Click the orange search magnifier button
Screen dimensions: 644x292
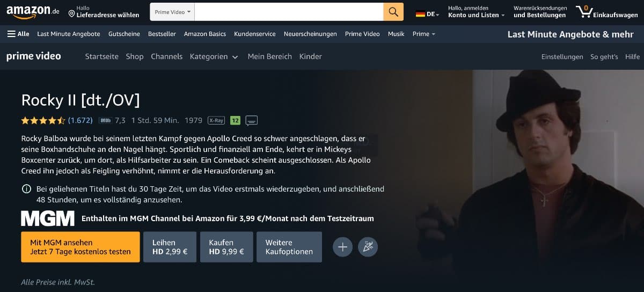pos(393,12)
